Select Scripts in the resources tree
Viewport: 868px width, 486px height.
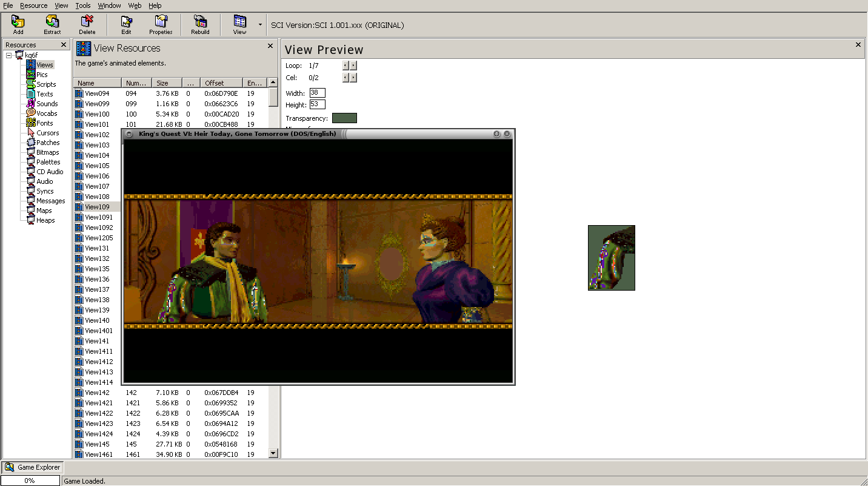coord(46,84)
